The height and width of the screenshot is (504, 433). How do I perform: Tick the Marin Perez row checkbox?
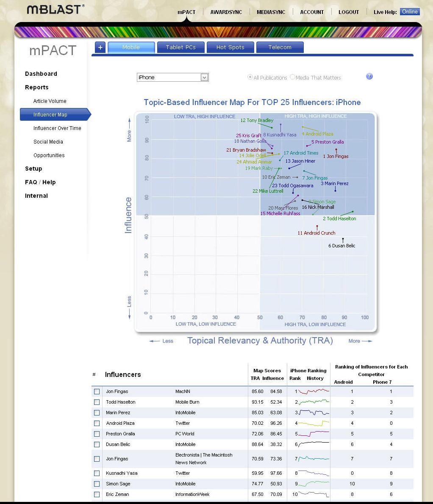(x=97, y=413)
